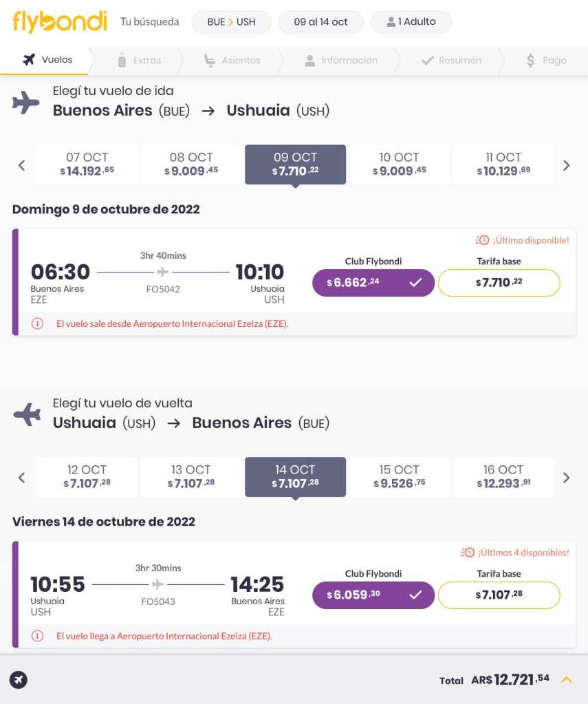This screenshot has width=588, height=704.
Task: Expand the total price summary chevron
Action: tap(567, 680)
